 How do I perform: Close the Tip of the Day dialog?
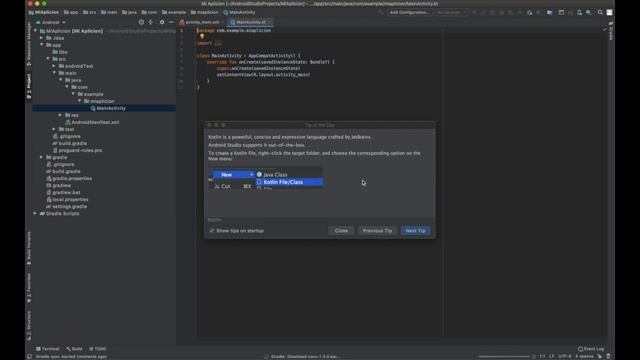[341, 231]
